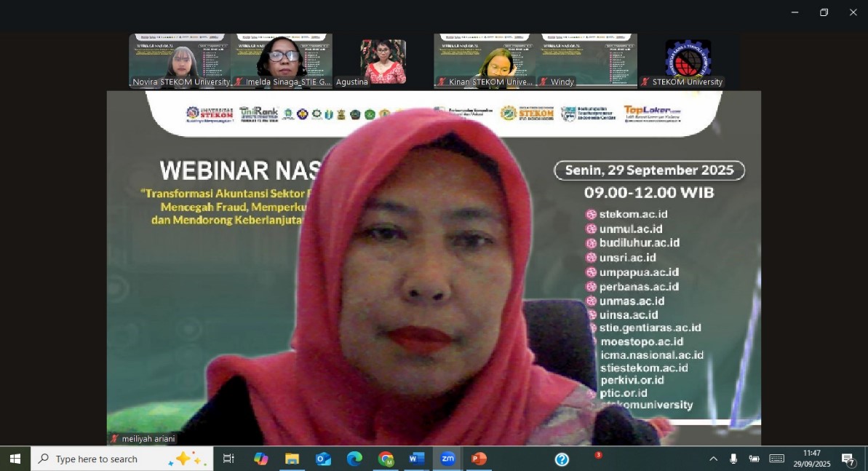This screenshot has height=471, width=868.
Task: Select Novira STEKOM University video thumbnail
Action: [180, 61]
